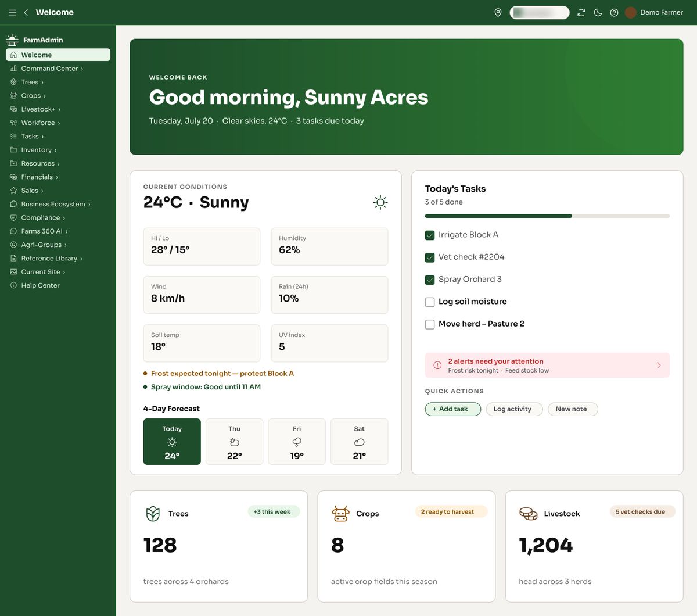Expand the Agri-Groups chevron
The width and height of the screenshot is (697, 616).
pos(66,245)
